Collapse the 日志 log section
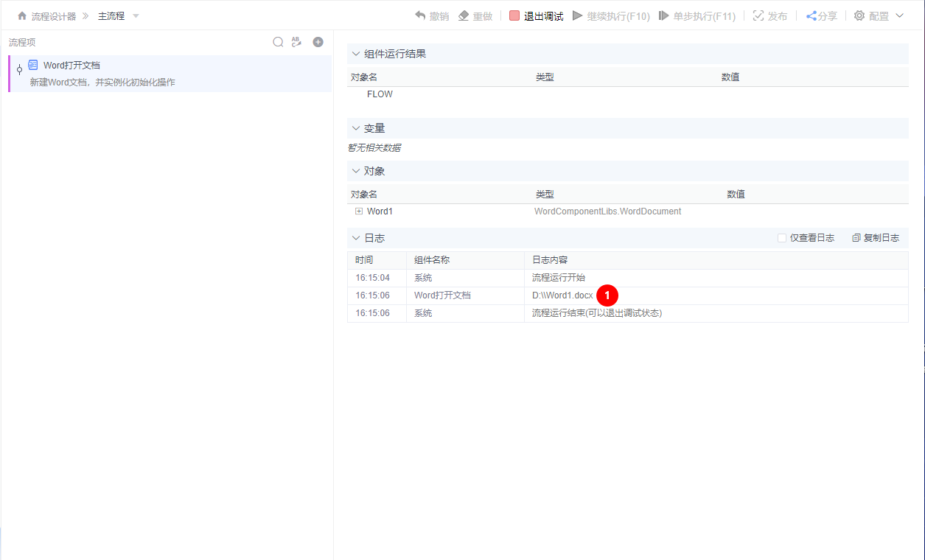 (x=356, y=237)
